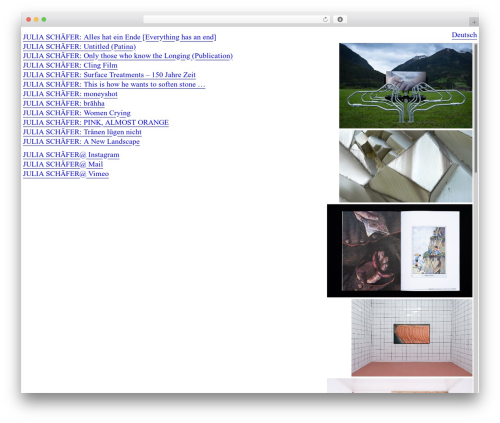Open 'PINK, ALMOST ORANGE' project link
Viewport: 500px width, 423px height.
[x=96, y=122]
